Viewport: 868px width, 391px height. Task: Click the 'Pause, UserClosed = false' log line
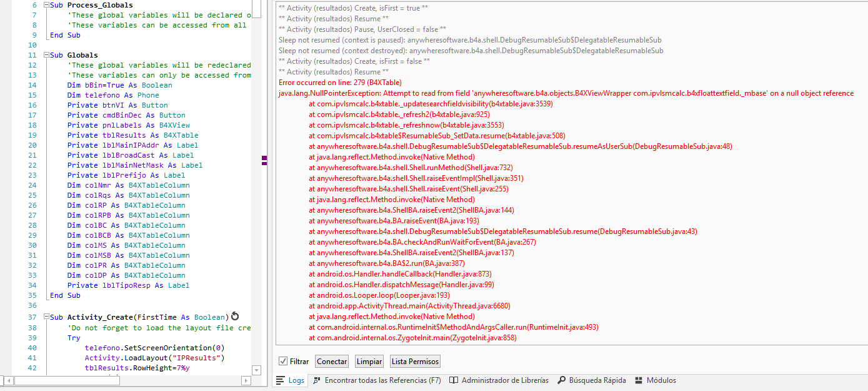(x=362, y=29)
